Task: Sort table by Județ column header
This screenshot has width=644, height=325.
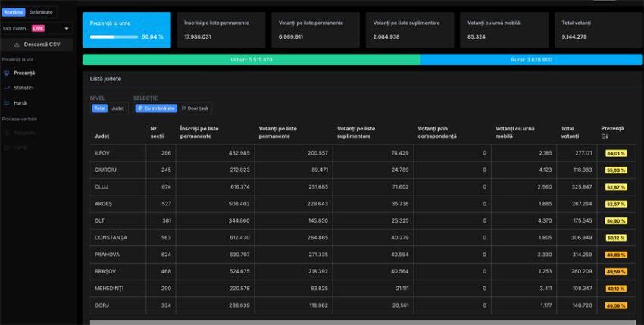Action: pyautogui.click(x=102, y=136)
